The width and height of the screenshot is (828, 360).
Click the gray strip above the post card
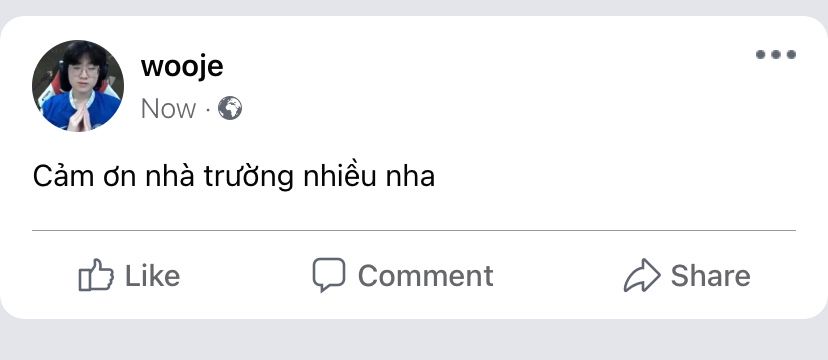(414, 7)
